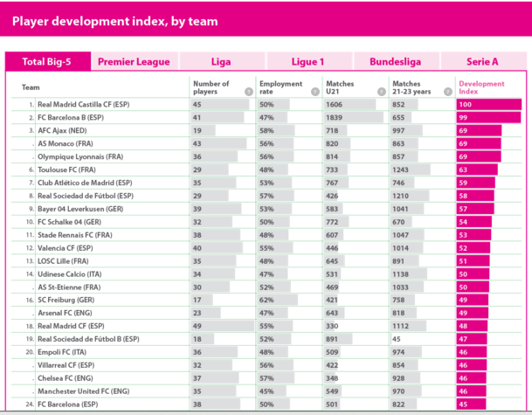Click Employment rate 45% for Manchester United
Image resolution: width=532 pixels, height=415 pixels.
pos(266,391)
